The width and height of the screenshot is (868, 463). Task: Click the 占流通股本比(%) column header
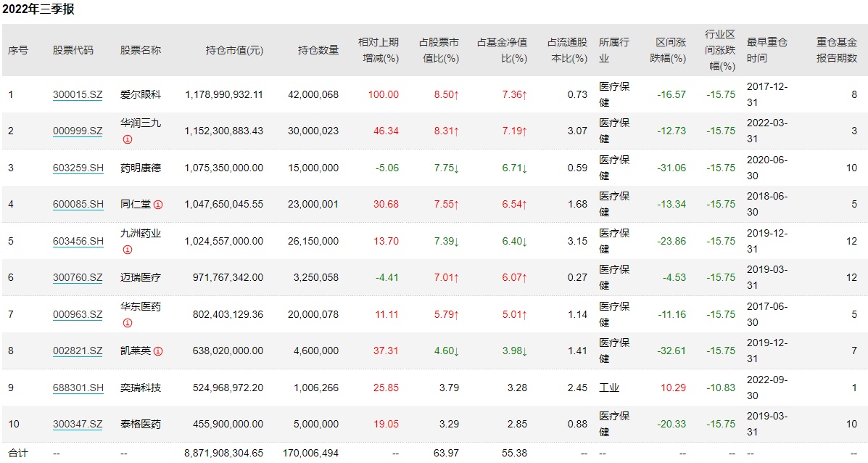567,50
